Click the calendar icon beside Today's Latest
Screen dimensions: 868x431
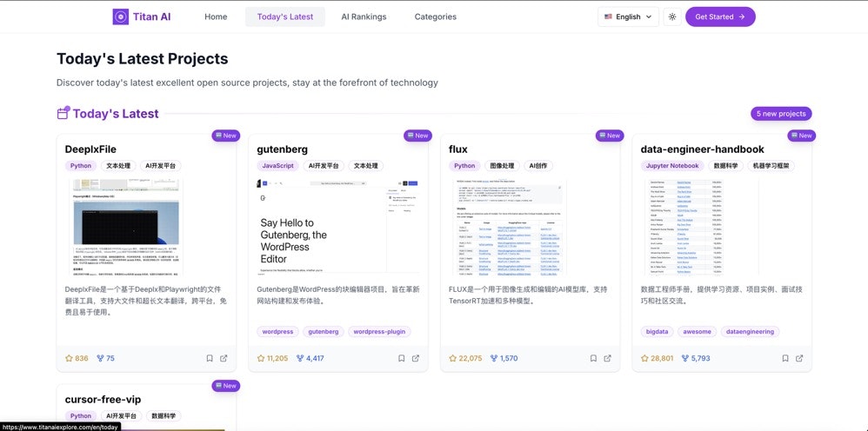coord(63,113)
